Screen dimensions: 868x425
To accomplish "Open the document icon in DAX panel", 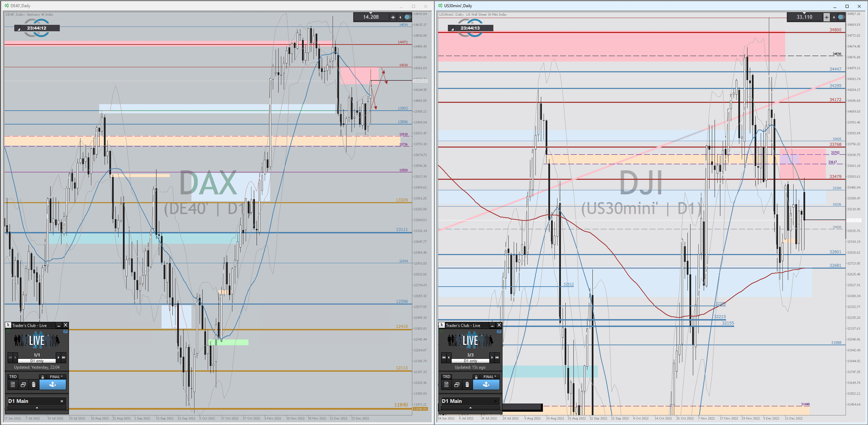I will point(13,385).
